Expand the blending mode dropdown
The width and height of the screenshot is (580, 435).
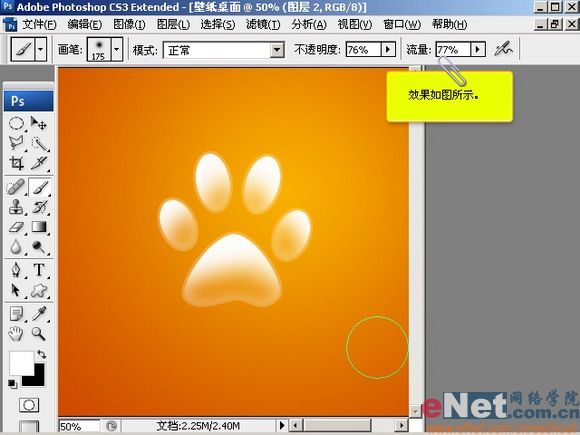(x=277, y=50)
